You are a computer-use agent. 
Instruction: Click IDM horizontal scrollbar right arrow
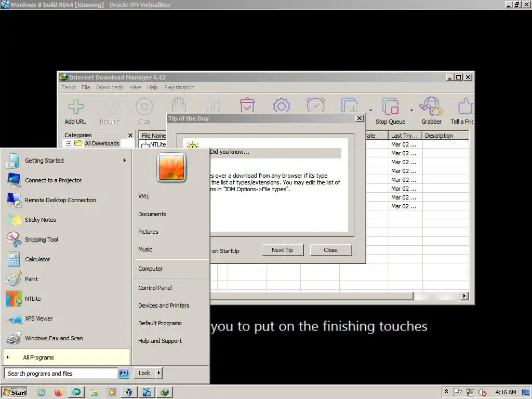point(464,296)
